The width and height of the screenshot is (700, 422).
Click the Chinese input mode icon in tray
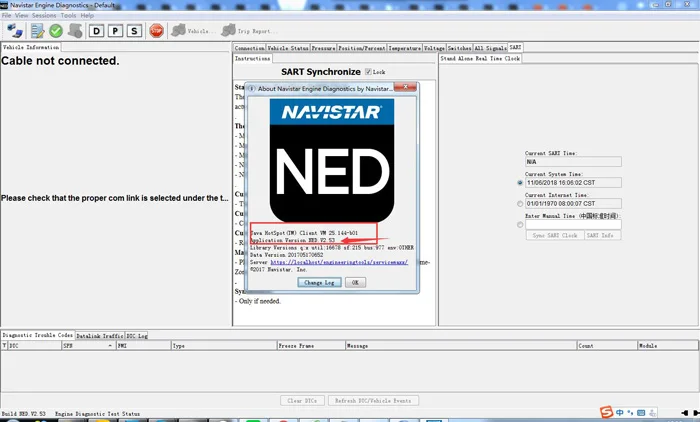620,413
